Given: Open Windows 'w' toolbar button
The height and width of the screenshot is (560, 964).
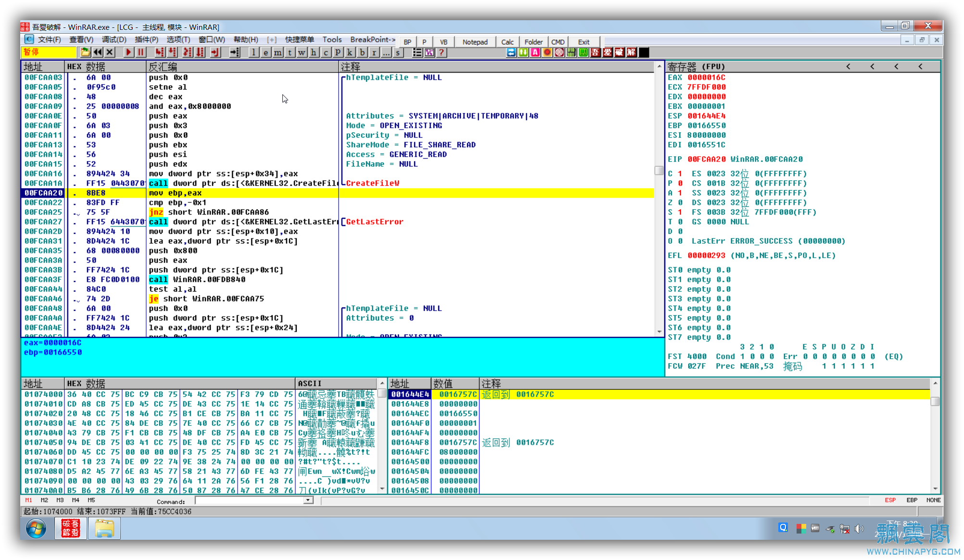Looking at the screenshot, I should [302, 52].
